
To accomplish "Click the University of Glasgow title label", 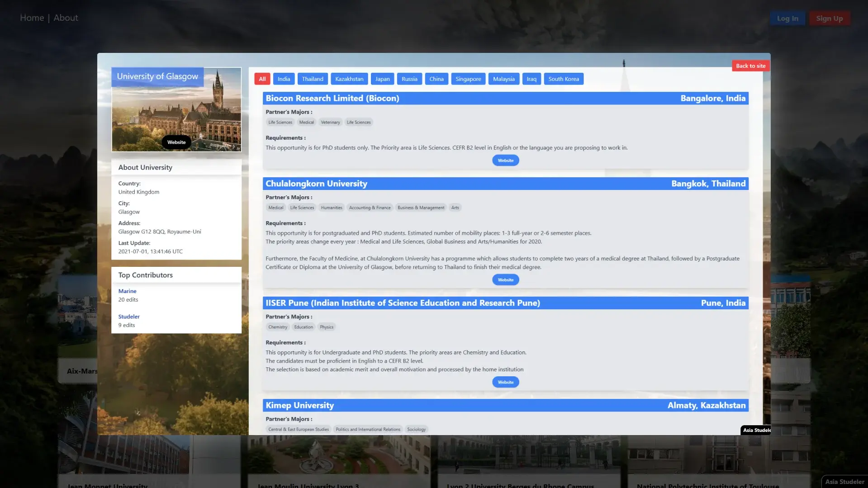I will 157,76.
